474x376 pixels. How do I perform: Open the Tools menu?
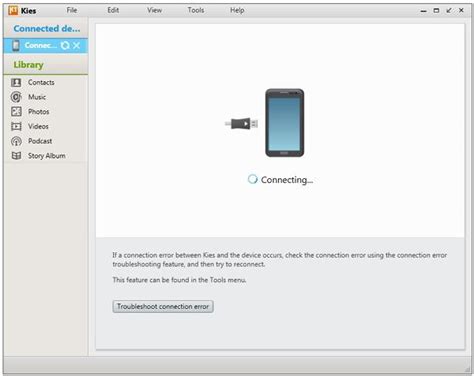(x=196, y=10)
